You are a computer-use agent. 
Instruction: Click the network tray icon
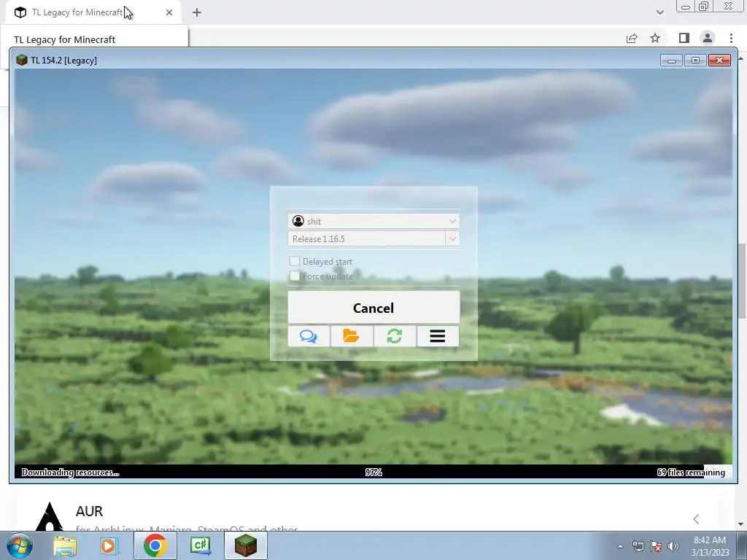click(638, 546)
